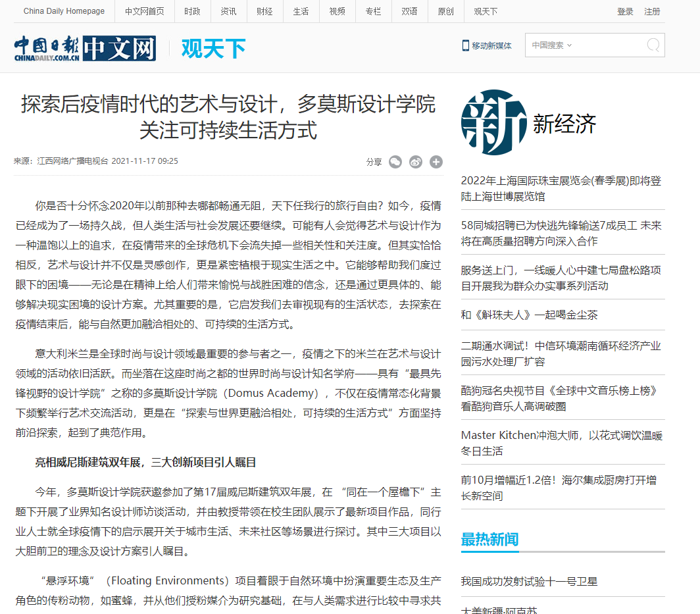Click 登录 to sign in
700x614 pixels.
(624, 11)
